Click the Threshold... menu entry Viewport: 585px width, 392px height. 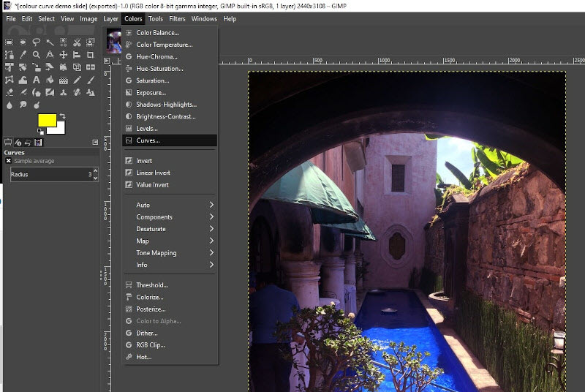pyautogui.click(x=170, y=285)
